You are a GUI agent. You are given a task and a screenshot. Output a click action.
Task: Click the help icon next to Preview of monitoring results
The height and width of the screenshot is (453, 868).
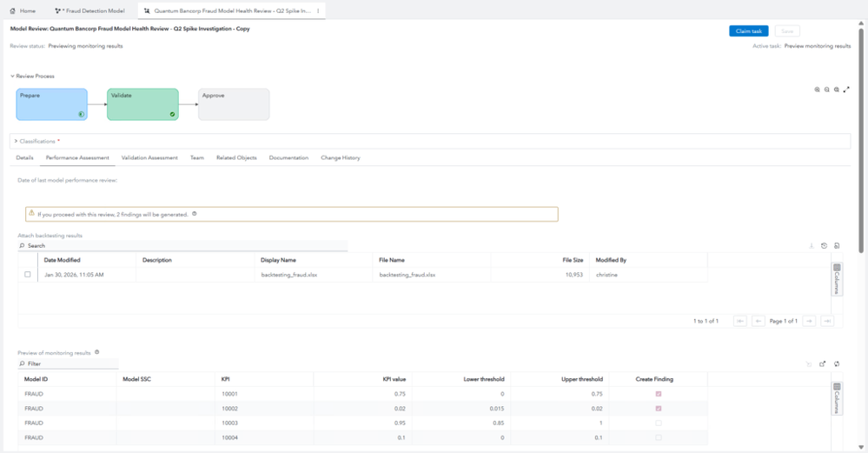96,352
